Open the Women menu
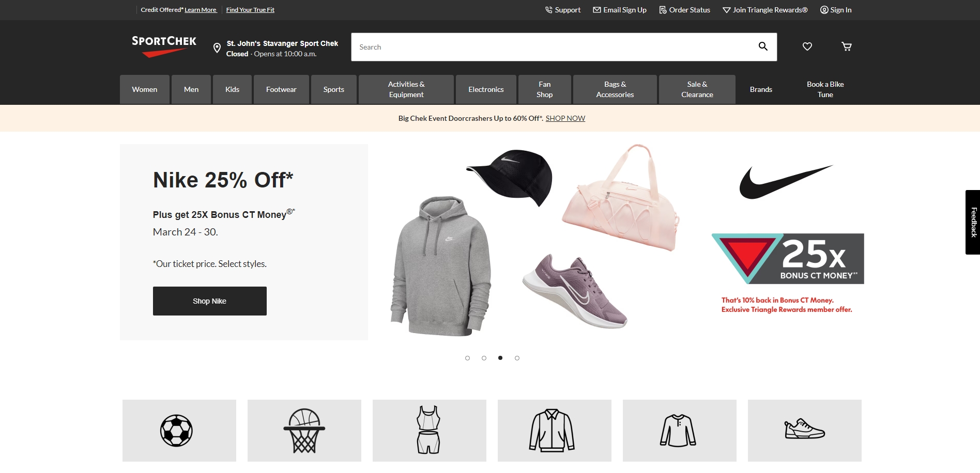The image size is (980, 473). pos(145,89)
